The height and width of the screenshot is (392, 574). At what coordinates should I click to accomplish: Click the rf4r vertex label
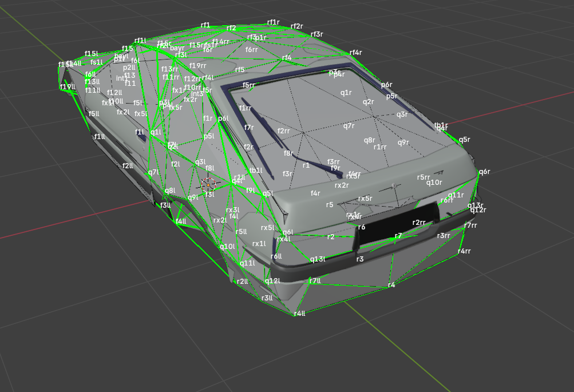pos(355,53)
